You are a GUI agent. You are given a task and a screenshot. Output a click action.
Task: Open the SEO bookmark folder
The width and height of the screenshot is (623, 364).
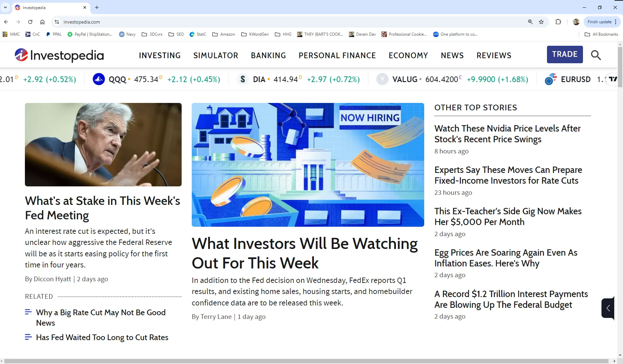[x=176, y=34]
